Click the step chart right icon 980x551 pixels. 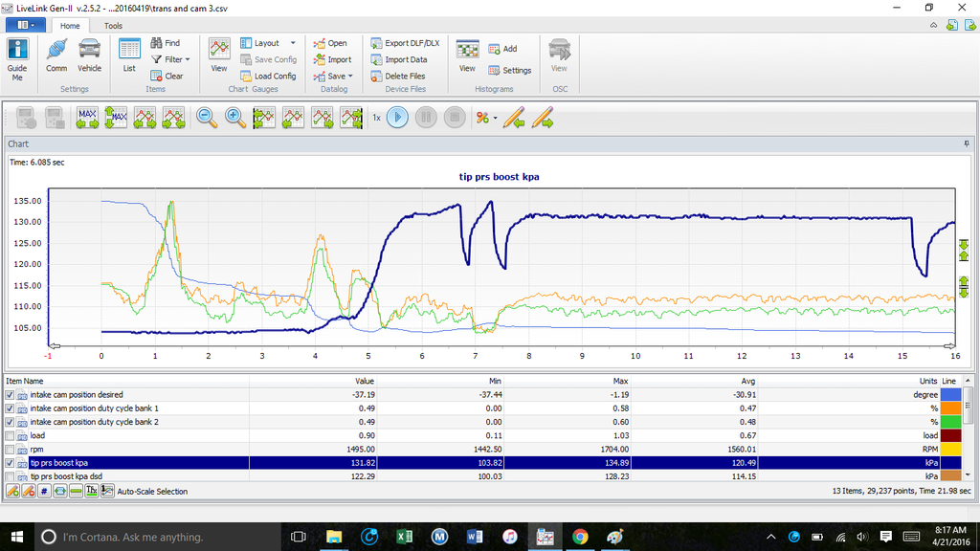click(x=323, y=118)
